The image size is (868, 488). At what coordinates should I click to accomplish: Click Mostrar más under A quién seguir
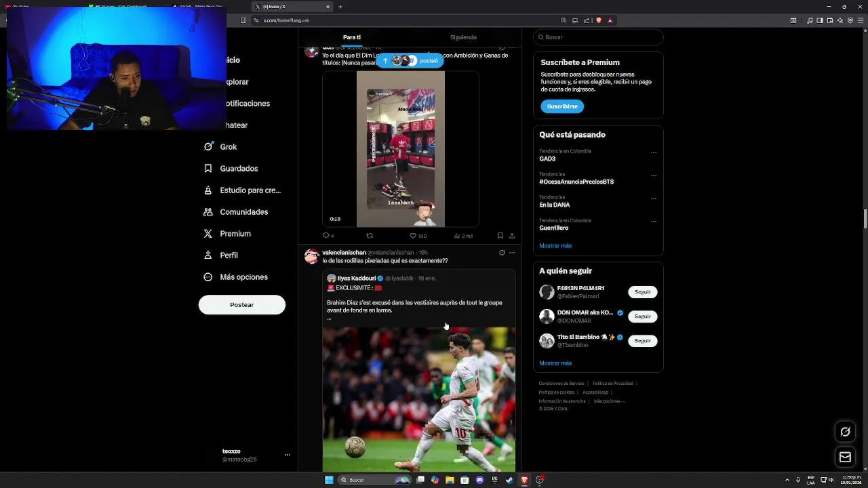pos(555,363)
